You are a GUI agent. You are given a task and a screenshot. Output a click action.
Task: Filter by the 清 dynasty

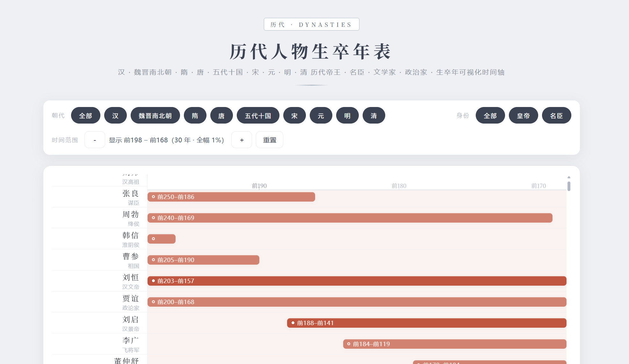pos(374,116)
